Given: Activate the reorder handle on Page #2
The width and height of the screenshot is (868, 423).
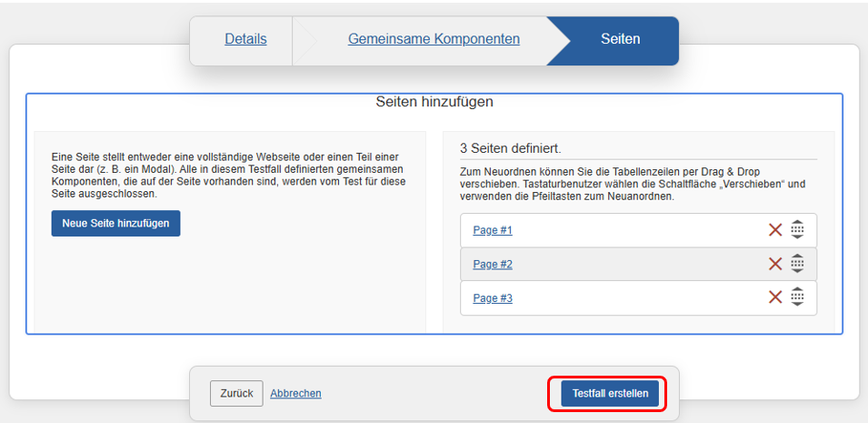Looking at the screenshot, I should (797, 264).
